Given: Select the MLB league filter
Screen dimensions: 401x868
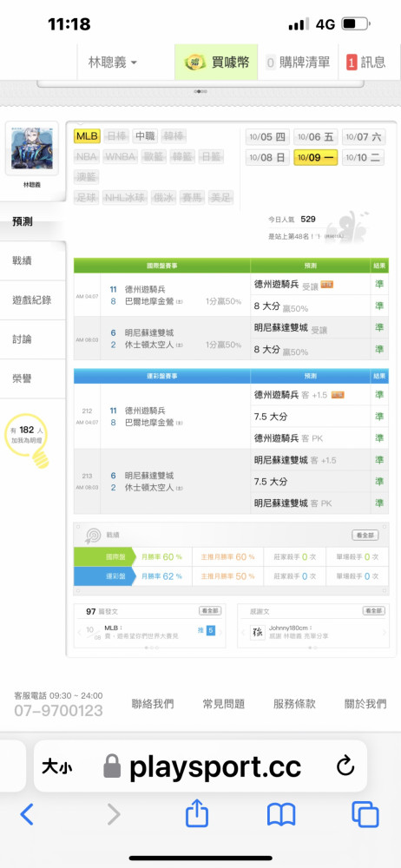Looking at the screenshot, I should coord(87,136).
